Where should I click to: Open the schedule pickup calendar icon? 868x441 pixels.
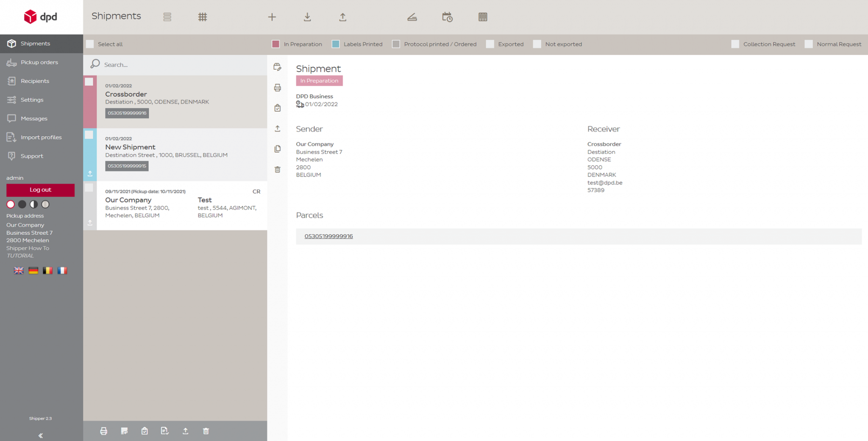tap(447, 17)
